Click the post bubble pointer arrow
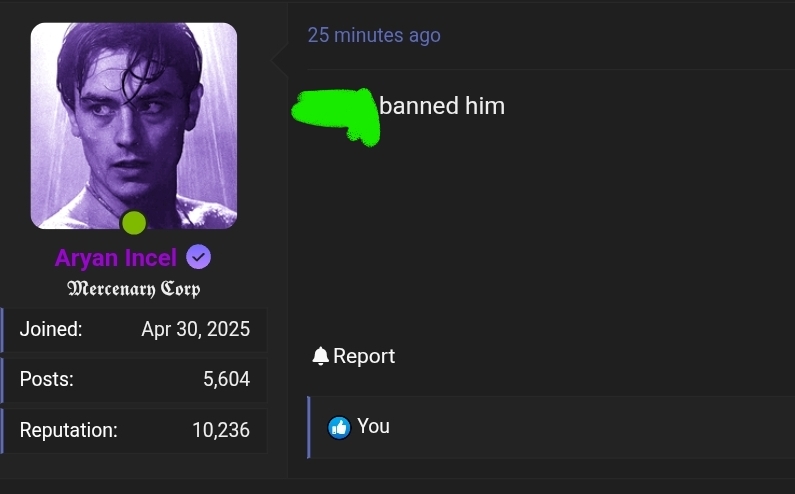The image size is (795, 494). pyautogui.click(x=279, y=59)
